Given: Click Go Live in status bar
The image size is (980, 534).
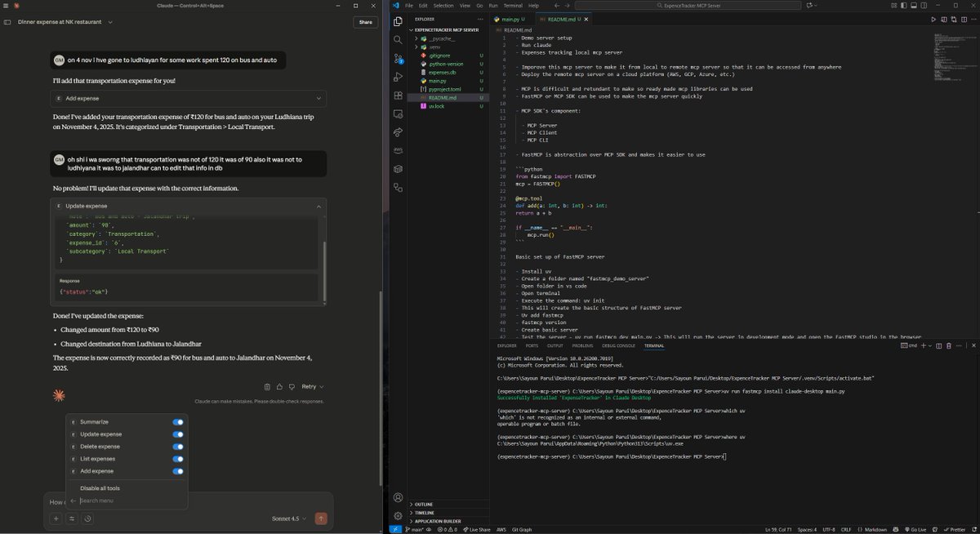Looking at the screenshot, I should pos(917,529).
